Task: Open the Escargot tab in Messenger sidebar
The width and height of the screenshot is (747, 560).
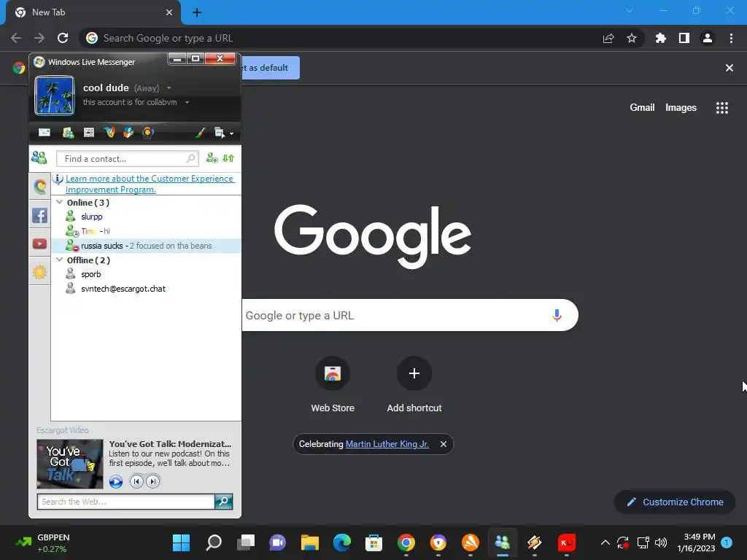Action: [x=40, y=186]
